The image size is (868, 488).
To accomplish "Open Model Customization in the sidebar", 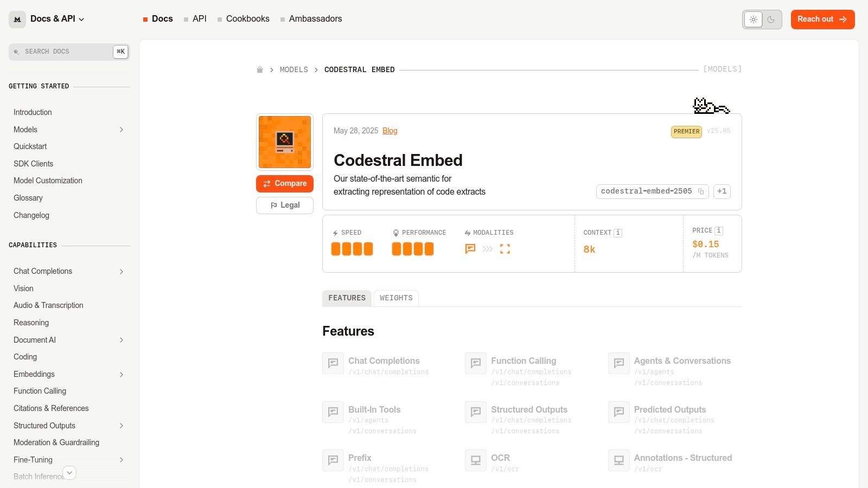I will pyautogui.click(x=48, y=181).
